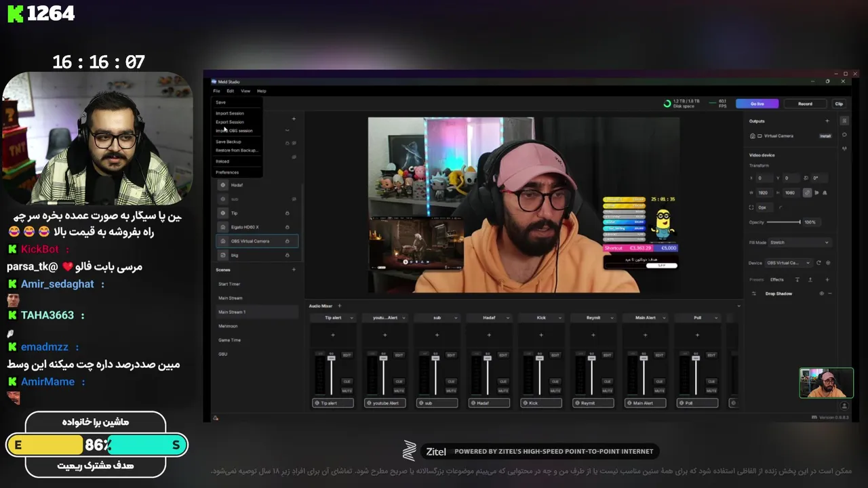868x488 pixels.
Task: Expand the Reymit mixer track dropdown
Action: coord(612,318)
